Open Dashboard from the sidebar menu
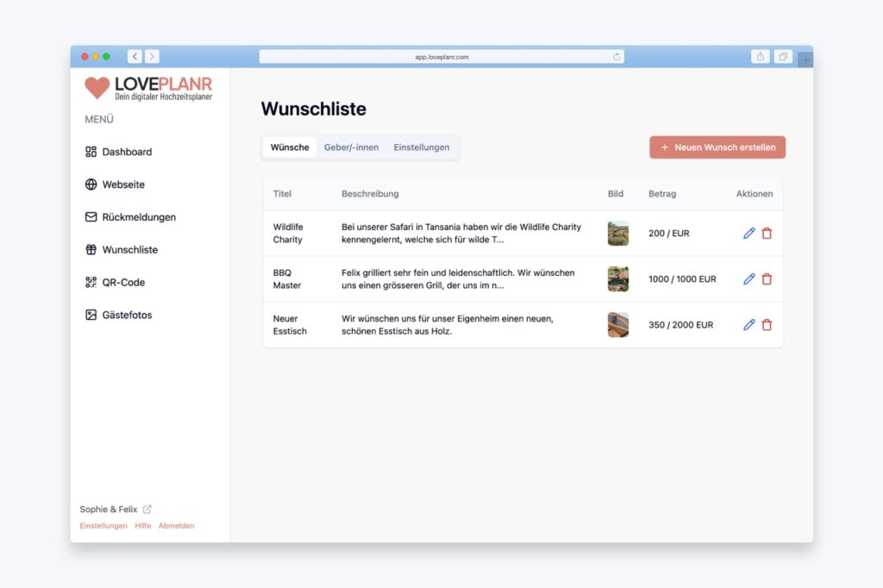 click(127, 152)
